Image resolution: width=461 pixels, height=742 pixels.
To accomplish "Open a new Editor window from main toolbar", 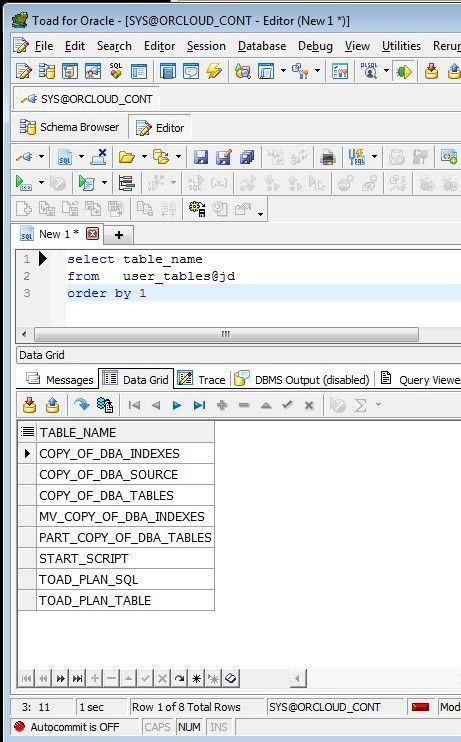I will (x=24, y=71).
